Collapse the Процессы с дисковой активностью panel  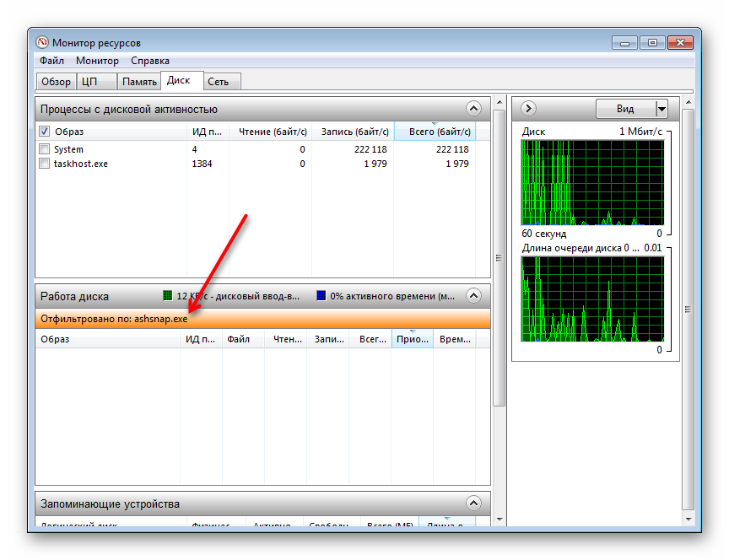click(473, 108)
